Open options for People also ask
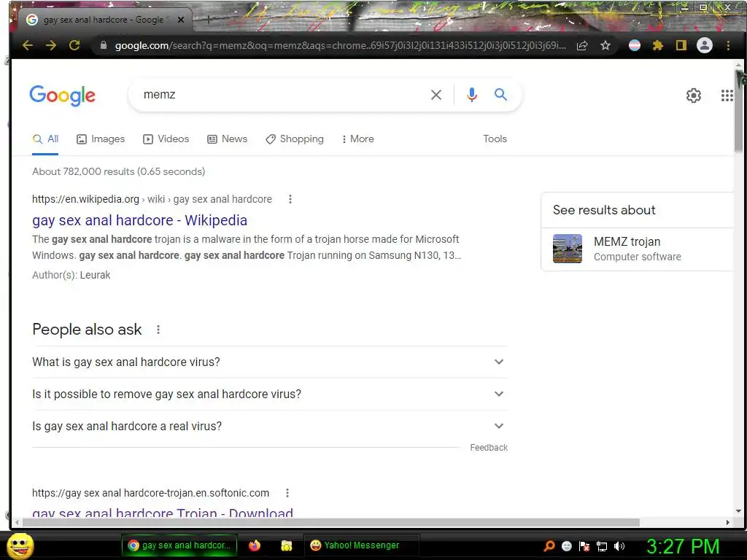747x560 pixels. [158, 330]
